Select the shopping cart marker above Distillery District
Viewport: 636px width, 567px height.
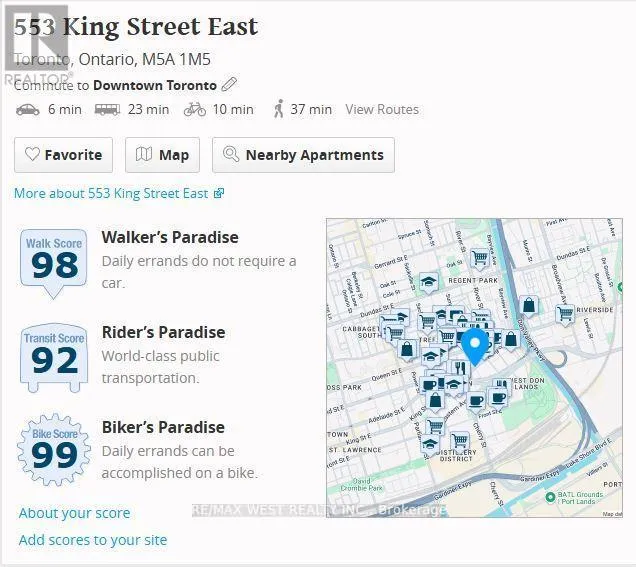tap(460, 440)
